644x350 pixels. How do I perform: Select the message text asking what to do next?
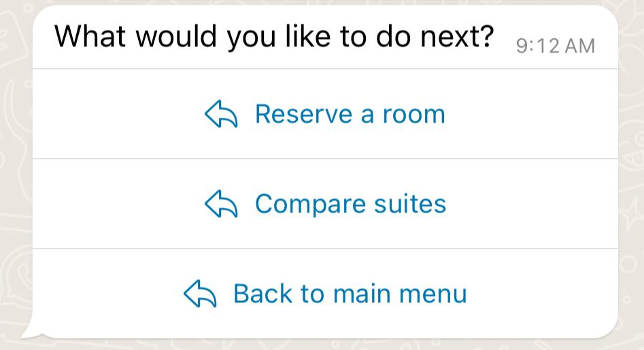[274, 37]
